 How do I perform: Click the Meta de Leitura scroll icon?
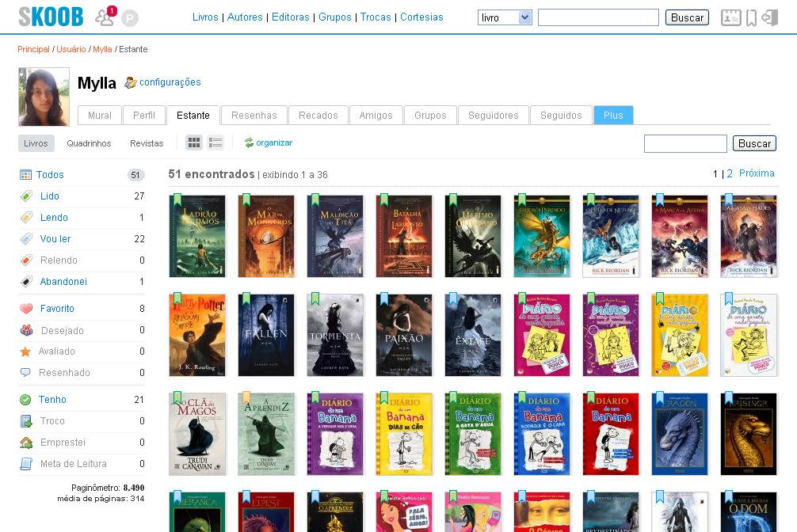point(26,464)
